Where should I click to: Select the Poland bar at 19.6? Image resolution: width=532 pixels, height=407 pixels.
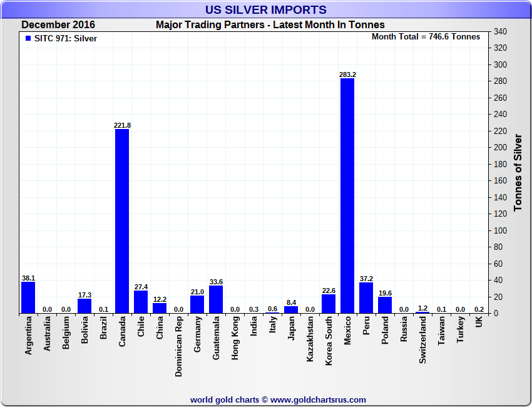(385, 305)
